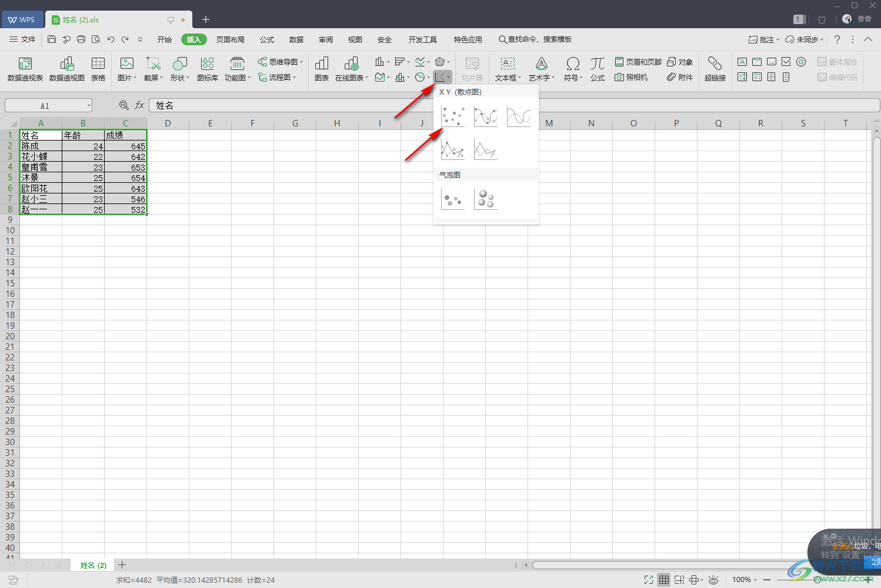Open the WordArt (艺术字) dropdown

542,69
